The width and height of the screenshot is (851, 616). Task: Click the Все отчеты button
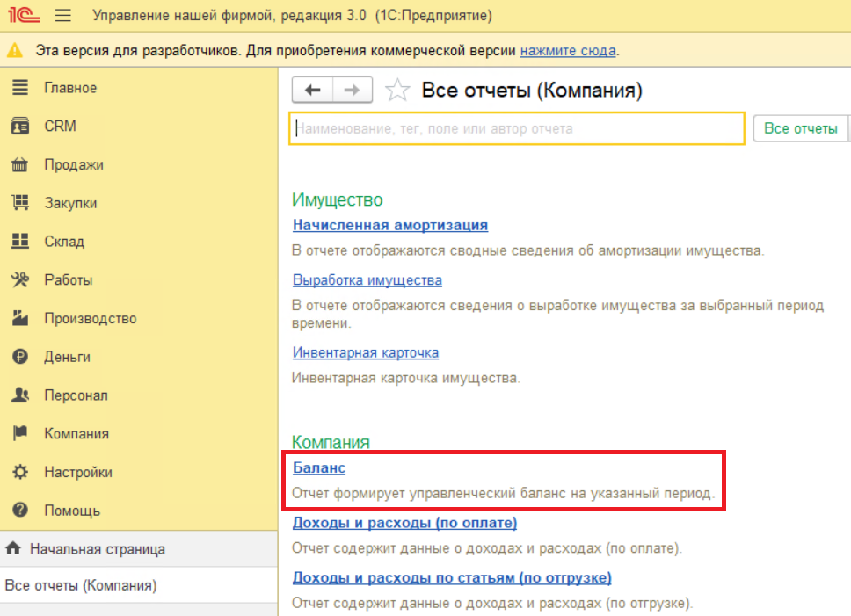pos(801,128)
